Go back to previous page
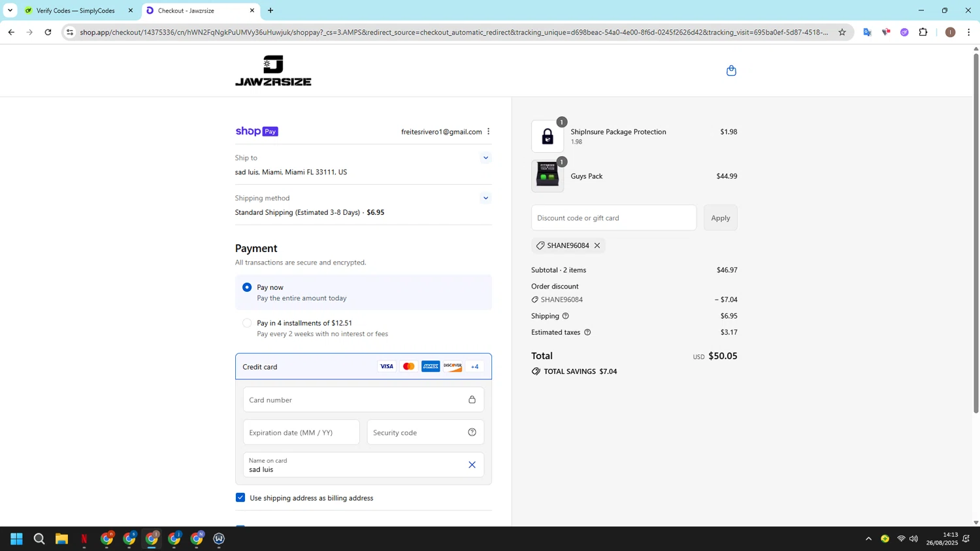This screenshot has height=551, width=980. pyautogui.click(x=11, y=32)
